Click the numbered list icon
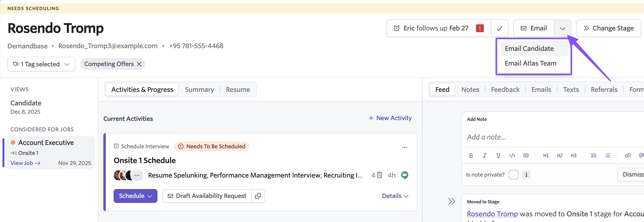The width and height of the screenshot is (644, 222). (594, 155)
